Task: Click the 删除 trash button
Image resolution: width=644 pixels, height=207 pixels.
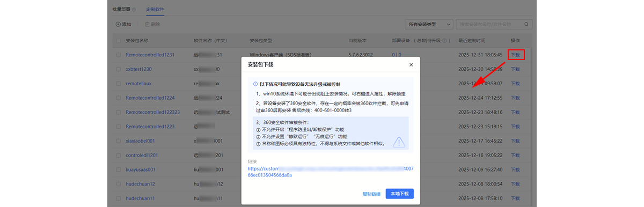Action: 152,24
